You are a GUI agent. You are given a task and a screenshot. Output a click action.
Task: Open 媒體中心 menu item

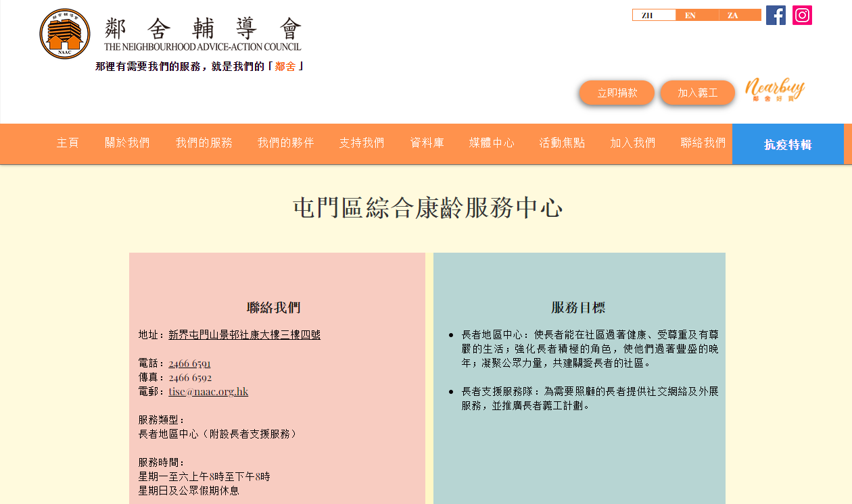pos(492,143)
